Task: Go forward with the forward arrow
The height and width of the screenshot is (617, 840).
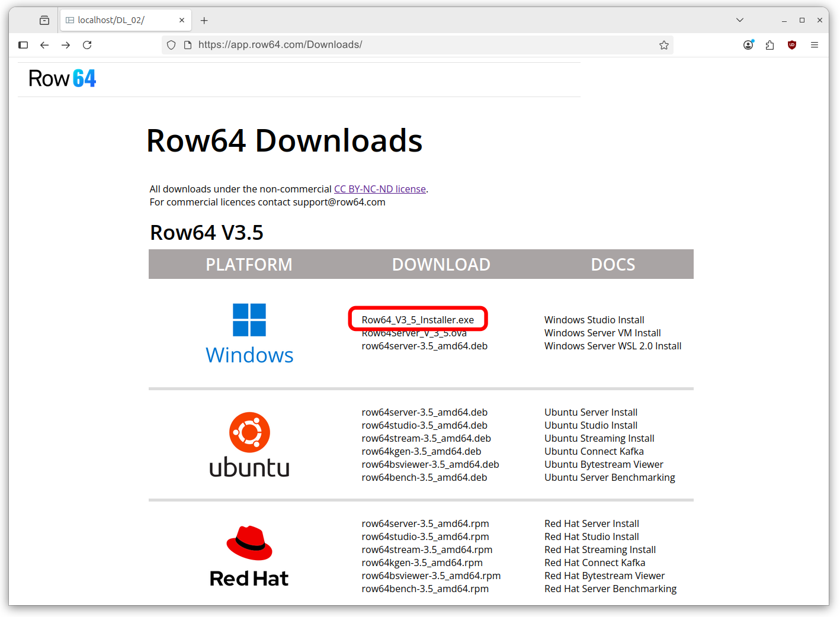Action: [66, 45]
